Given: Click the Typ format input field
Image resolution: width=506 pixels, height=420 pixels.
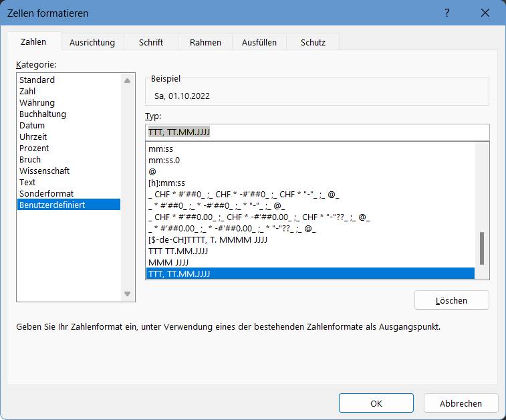Looking at the screenshot, I should pyautogui.click(x=317, y=132).
